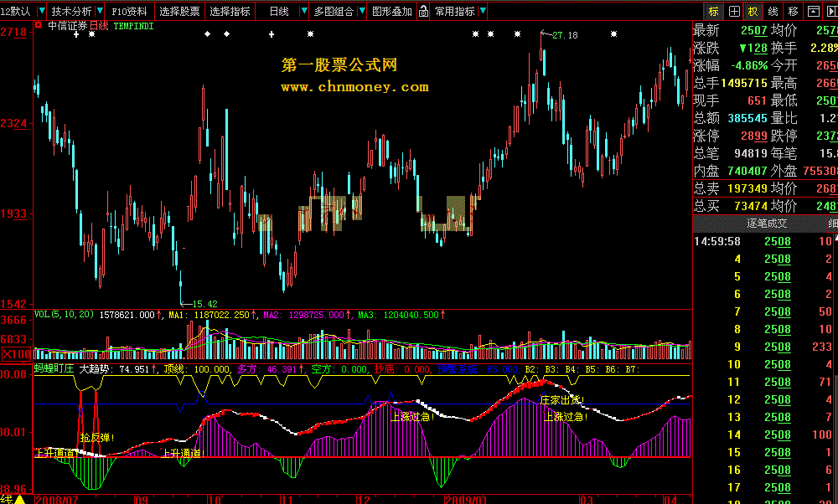This screenshot has width=838, height=504.
Task: Open the 选择指标 menu
Action: pyautogui.click(x=230, y=11)
